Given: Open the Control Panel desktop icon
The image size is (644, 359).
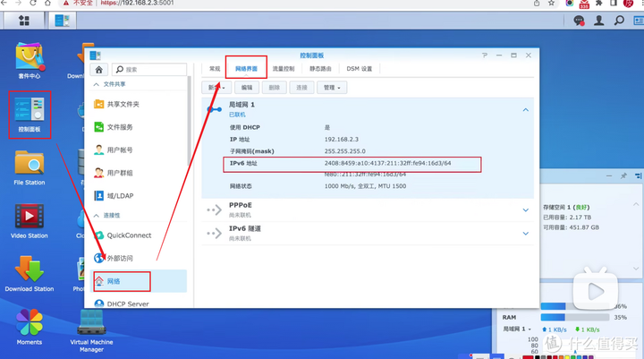Looking at the screenshot, I should (x=30, y=114).
